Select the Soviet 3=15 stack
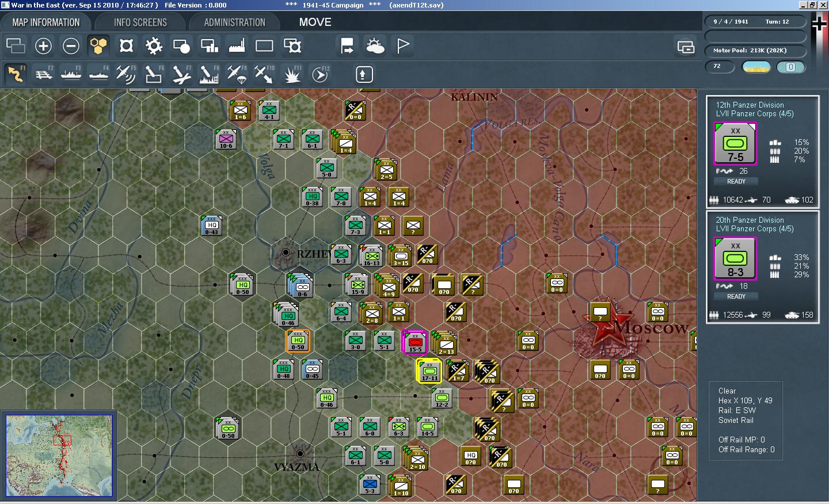Image resolution: width=829 pixels, height=504 pixels. click(x=400, y=255)
